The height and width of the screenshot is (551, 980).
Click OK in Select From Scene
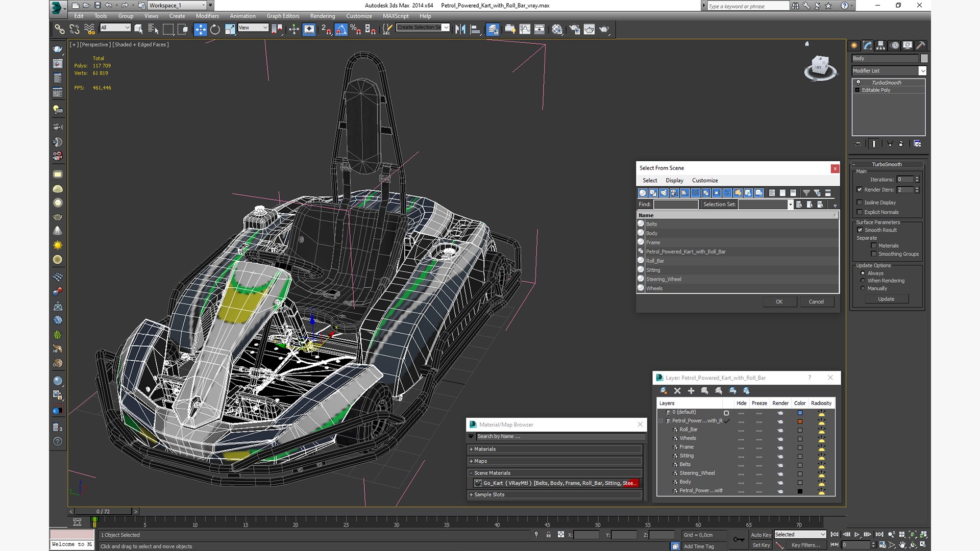click(x=779, y=302)
